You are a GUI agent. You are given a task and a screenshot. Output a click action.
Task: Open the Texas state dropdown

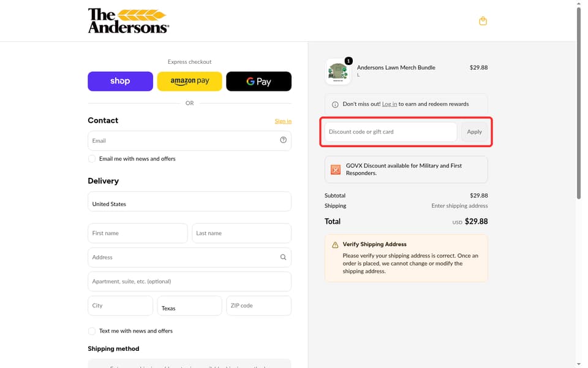189,305
